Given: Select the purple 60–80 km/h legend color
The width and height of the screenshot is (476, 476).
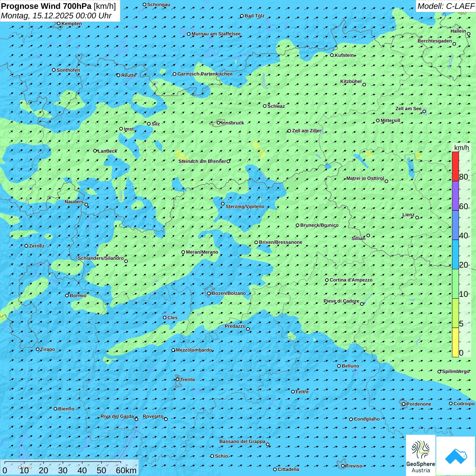Looking at the screenshot, I should coord(455,196).
